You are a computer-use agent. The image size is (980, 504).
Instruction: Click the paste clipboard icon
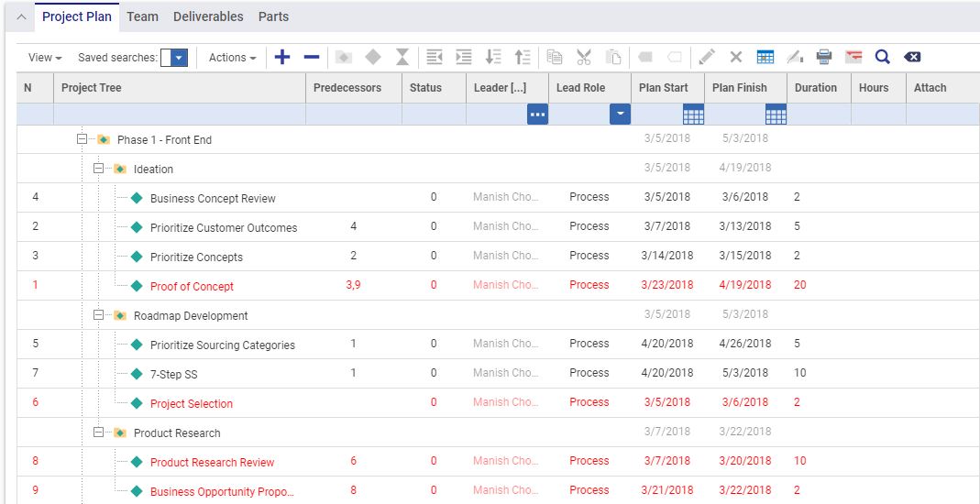[613, 58]
